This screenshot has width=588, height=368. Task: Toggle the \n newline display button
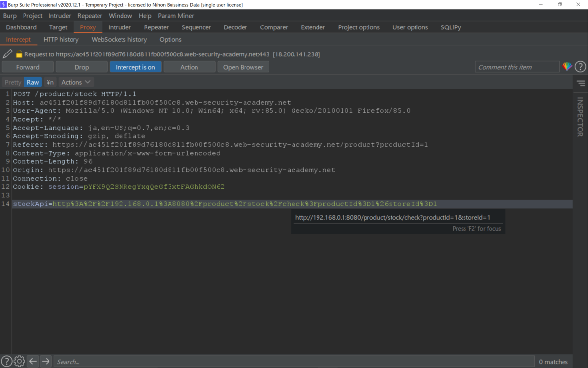pyautogui.click(x=50, y=82)
